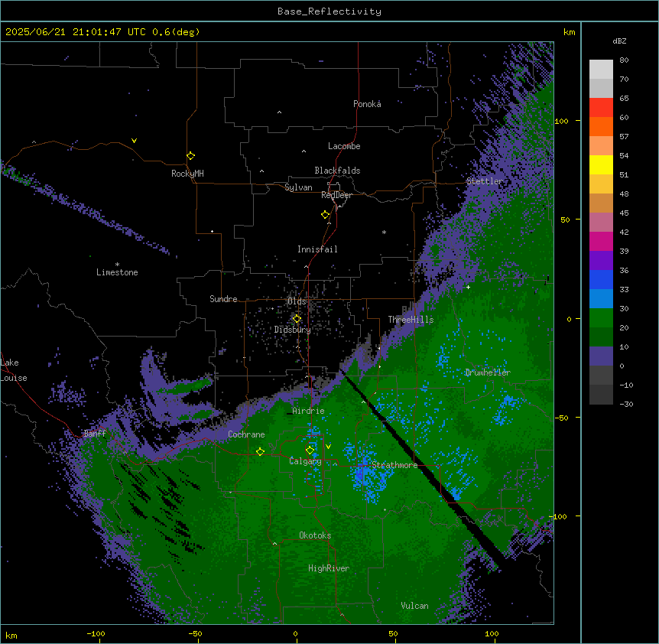
Task: Click the yellow diamond marker above Calgary label
Action: click(x=310, y=450)
